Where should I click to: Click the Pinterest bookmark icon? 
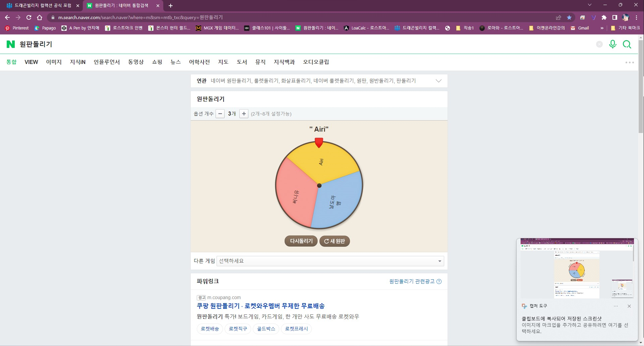click(x=7, y=28)
